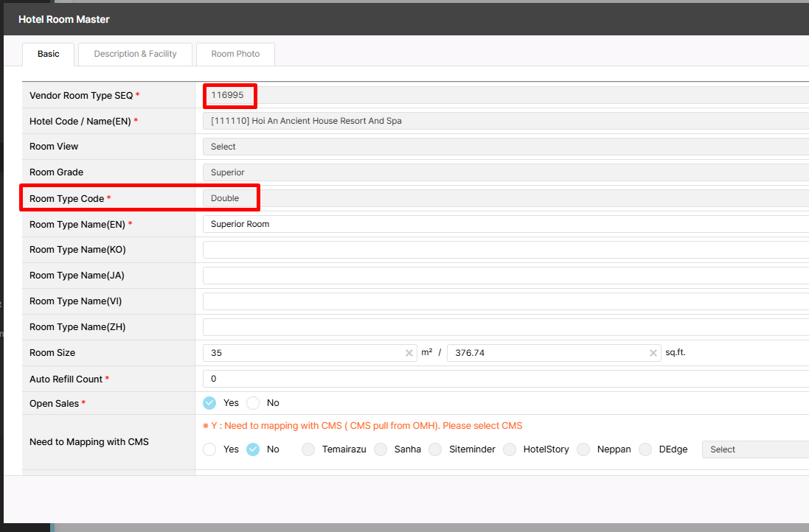Select the Temairazu CMS option

click(308, 449)
